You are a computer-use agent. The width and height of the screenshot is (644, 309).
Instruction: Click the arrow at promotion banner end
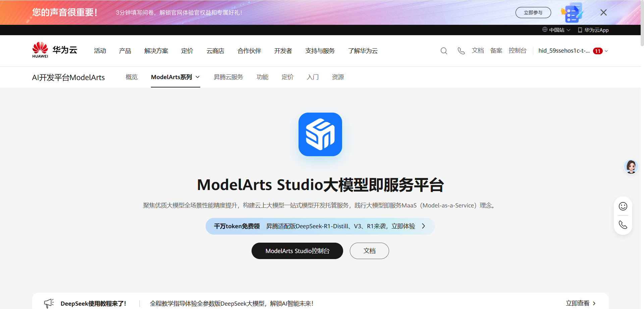pyautogui.click(x=424, y=226)
